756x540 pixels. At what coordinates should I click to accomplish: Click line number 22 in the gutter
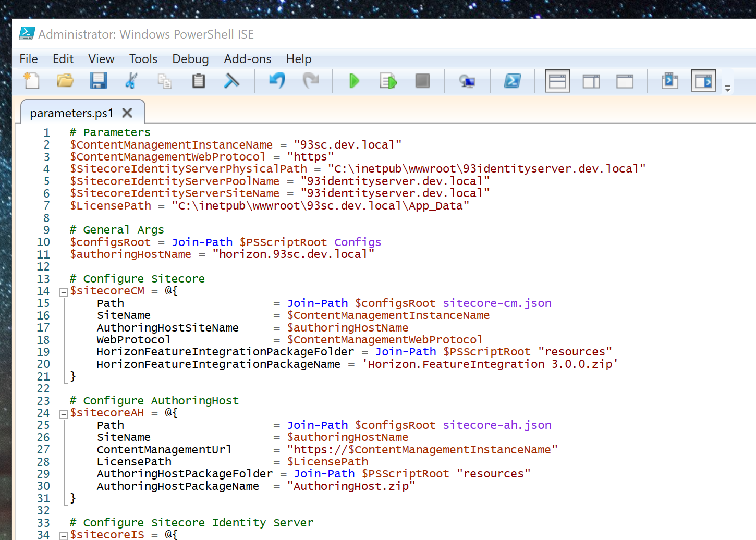(x=43, y=388)
